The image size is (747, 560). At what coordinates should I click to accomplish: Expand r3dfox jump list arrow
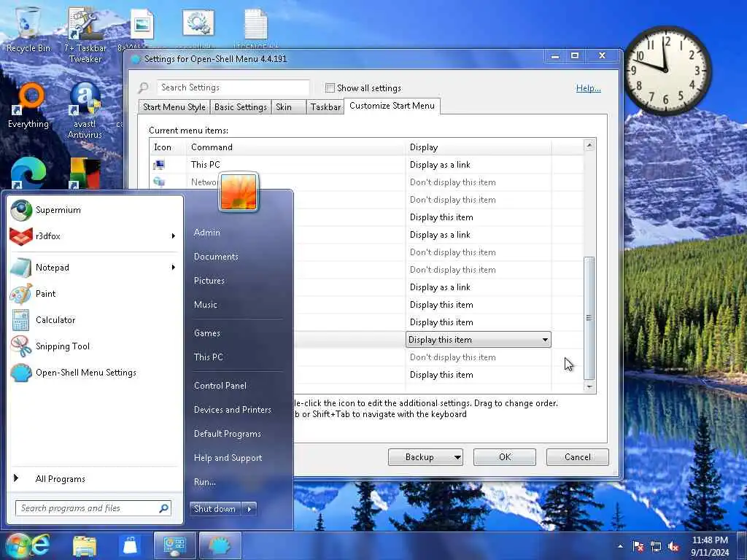click(174, 236)
